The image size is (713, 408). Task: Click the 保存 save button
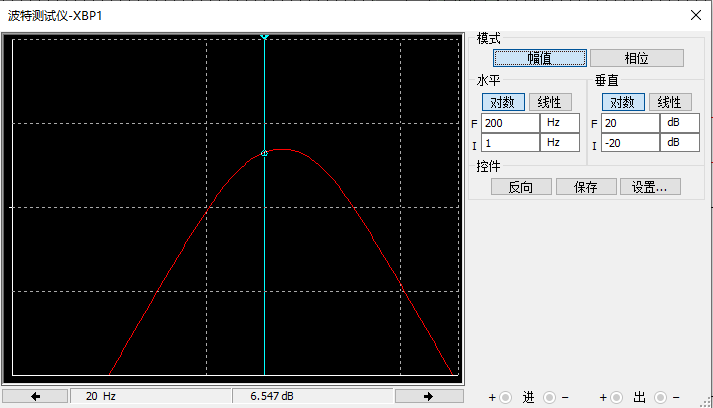point(586,187)
